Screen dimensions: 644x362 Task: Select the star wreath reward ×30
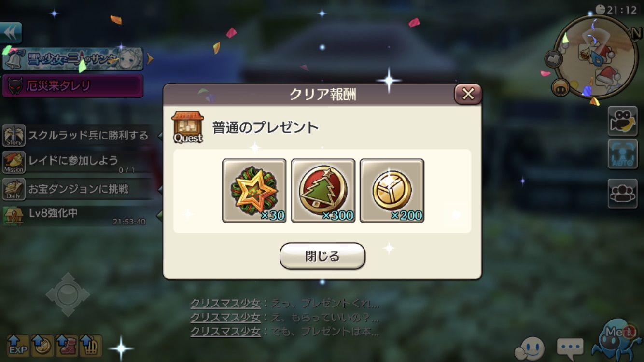(254, 191)
